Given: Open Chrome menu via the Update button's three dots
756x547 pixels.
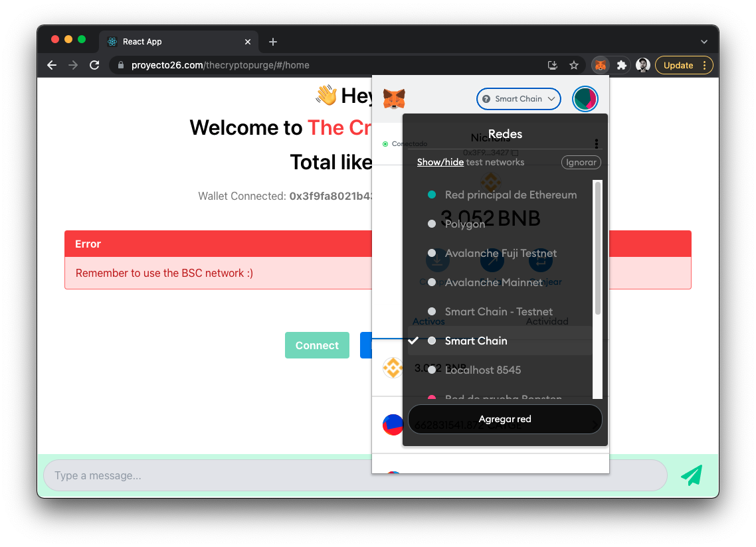Looking at the screenshot, I should click(705, 65).
